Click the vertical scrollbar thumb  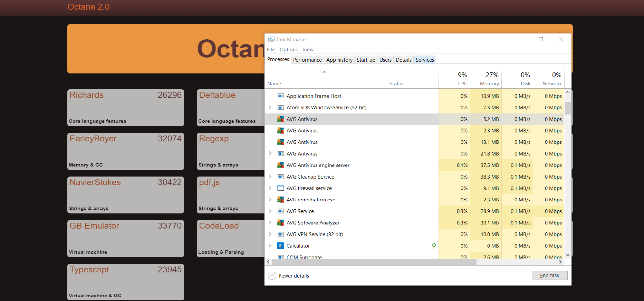pyautogui.click(x=568, y=108)
